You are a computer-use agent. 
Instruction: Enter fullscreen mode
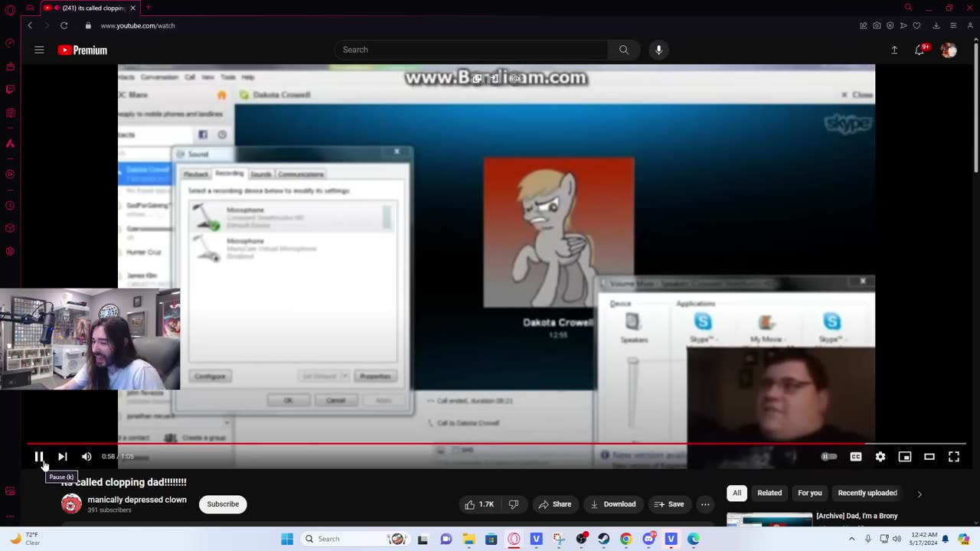click(954, 457)
